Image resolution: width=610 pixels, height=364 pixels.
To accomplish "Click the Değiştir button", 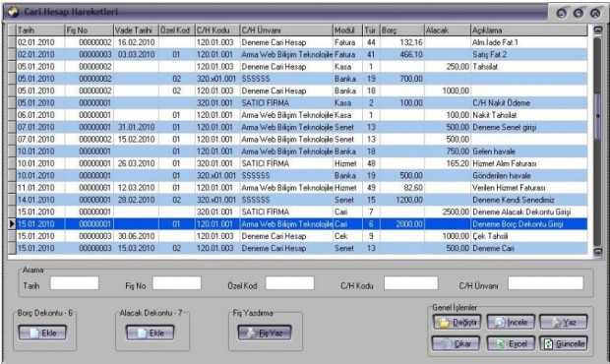I will pyautogui.click(x=457, y=323).
